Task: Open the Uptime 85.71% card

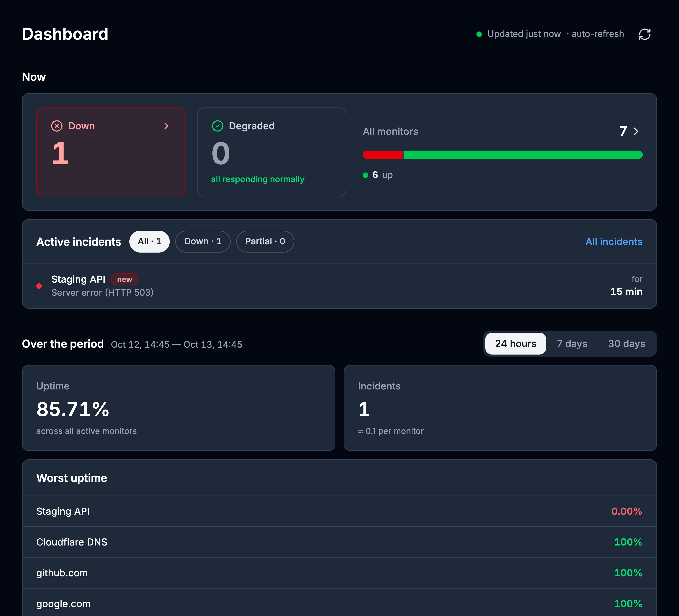Action: click(178, 408)
